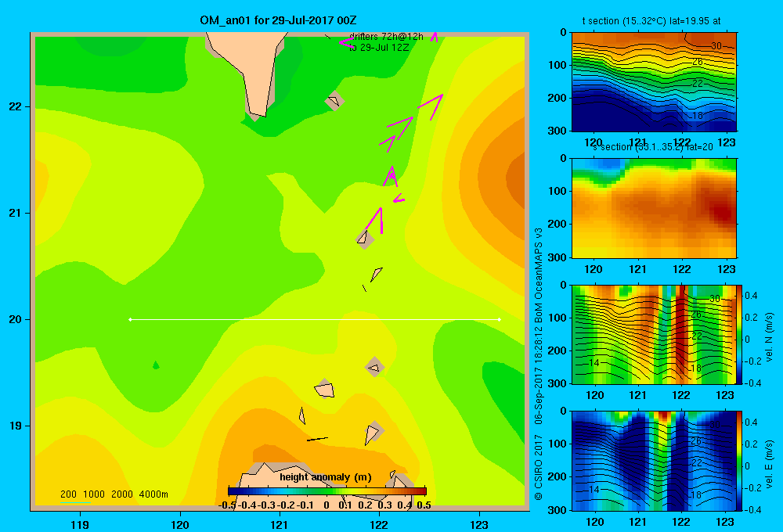
Task: Click longitude 123 under vel. E panel
Action: pyautogui.click(x=725, y=522)
